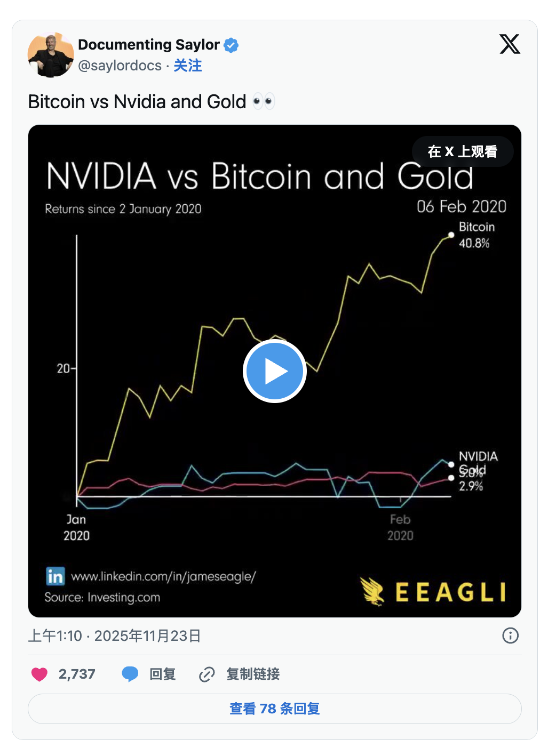Viewport: 556px width, 756px height.
Task: Open the Documenting Saylor display name
Action: tap(149, 45)
